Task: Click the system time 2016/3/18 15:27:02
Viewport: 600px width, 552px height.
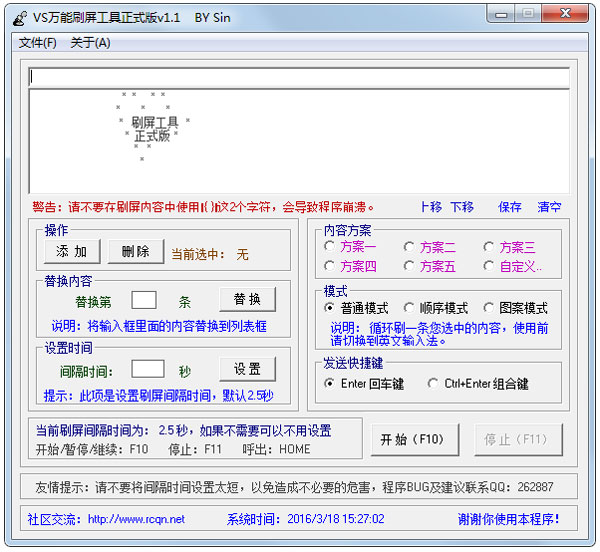Action: point(336,519)
